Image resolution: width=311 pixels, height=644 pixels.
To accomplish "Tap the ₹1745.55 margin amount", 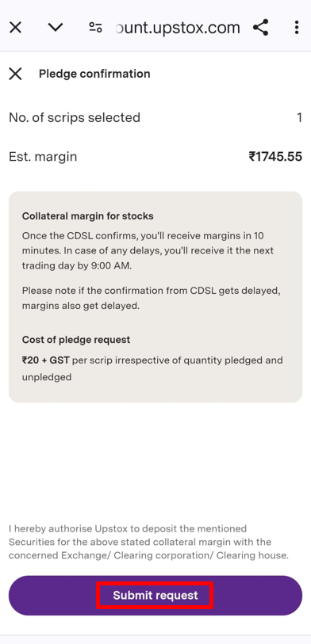I will 275,157.
